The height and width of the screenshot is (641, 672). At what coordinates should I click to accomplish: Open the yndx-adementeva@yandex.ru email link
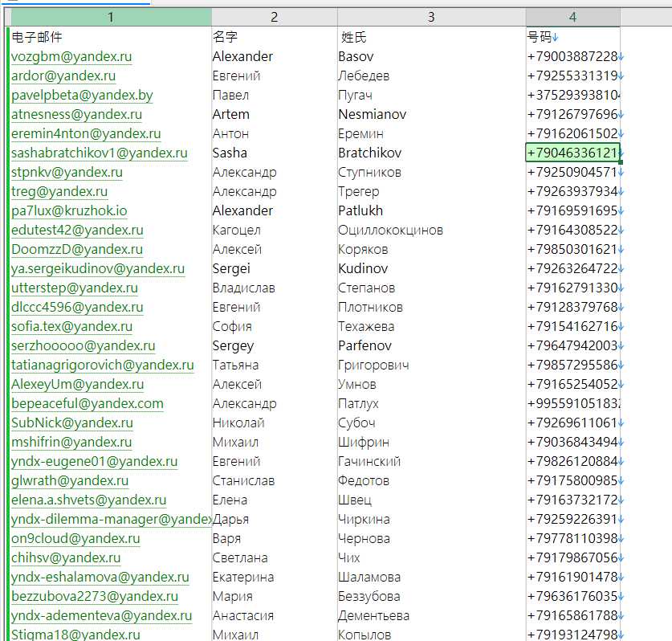102,616
